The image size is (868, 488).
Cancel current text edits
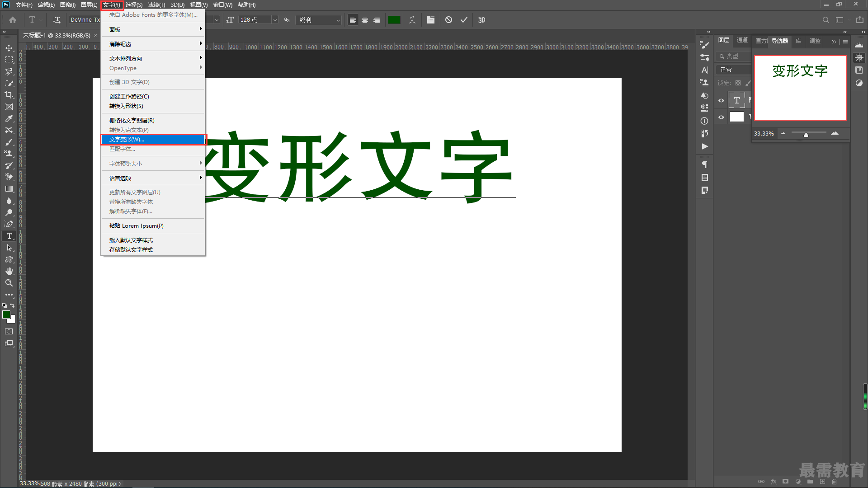pos(448,20)
